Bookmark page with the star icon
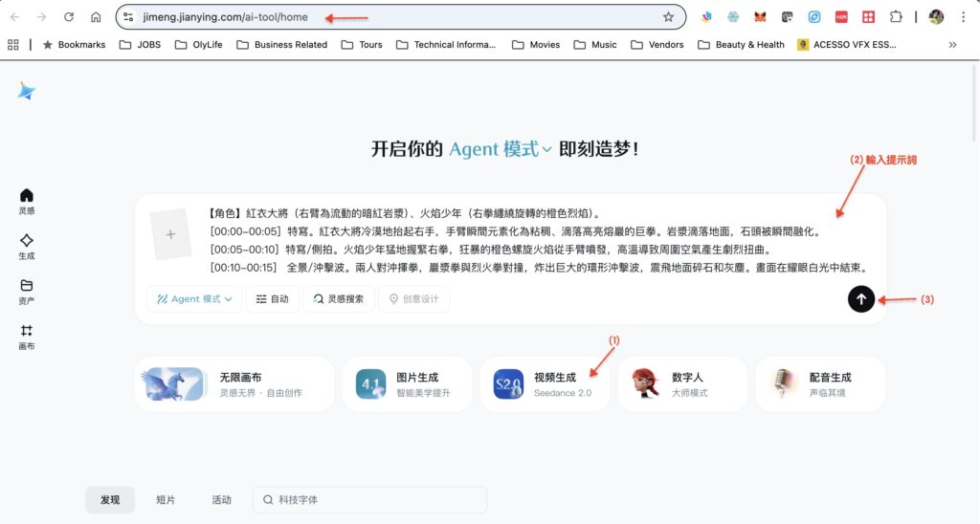980x524 pixels. [x=668, y=17]
